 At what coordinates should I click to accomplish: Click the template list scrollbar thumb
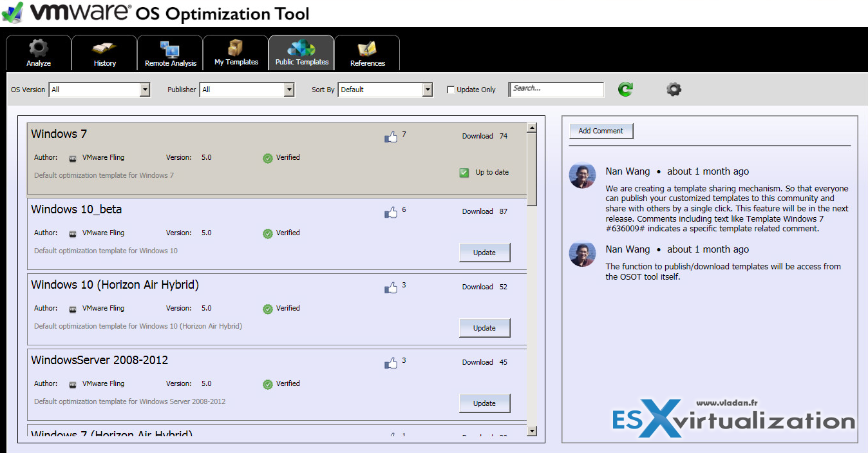coord(532,169)
